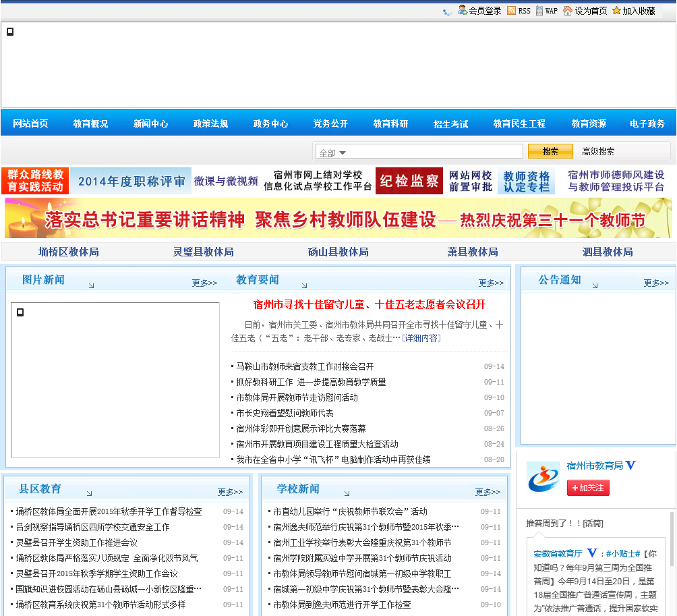The width and height of the screenshot is (677, 616).
Task: Open 网站首页 in navigation bar
Action: 30,123
